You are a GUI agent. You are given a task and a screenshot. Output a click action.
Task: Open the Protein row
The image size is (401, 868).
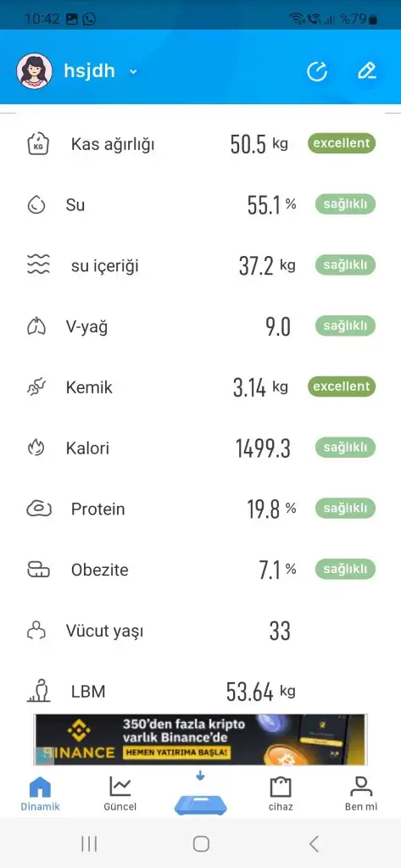(200, 509)
